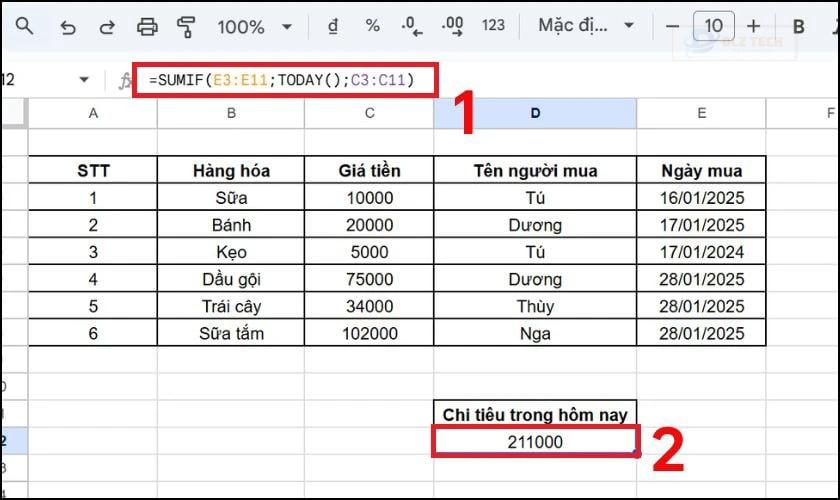Click the date cell 17/01/2025

[701, 225]
